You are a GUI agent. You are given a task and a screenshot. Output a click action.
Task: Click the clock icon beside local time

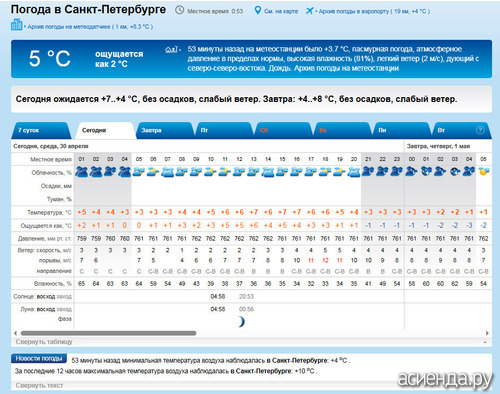tap(180, 10)
